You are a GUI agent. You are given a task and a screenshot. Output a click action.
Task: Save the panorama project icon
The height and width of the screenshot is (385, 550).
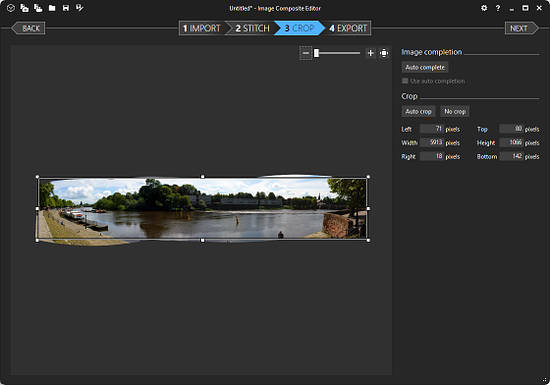coord(66,8)
